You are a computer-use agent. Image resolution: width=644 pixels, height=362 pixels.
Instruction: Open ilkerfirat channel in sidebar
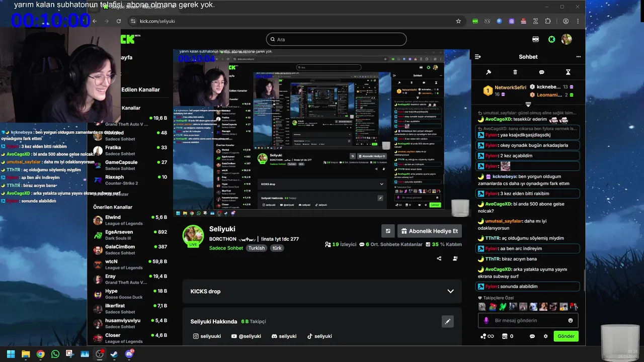point(130,309)
